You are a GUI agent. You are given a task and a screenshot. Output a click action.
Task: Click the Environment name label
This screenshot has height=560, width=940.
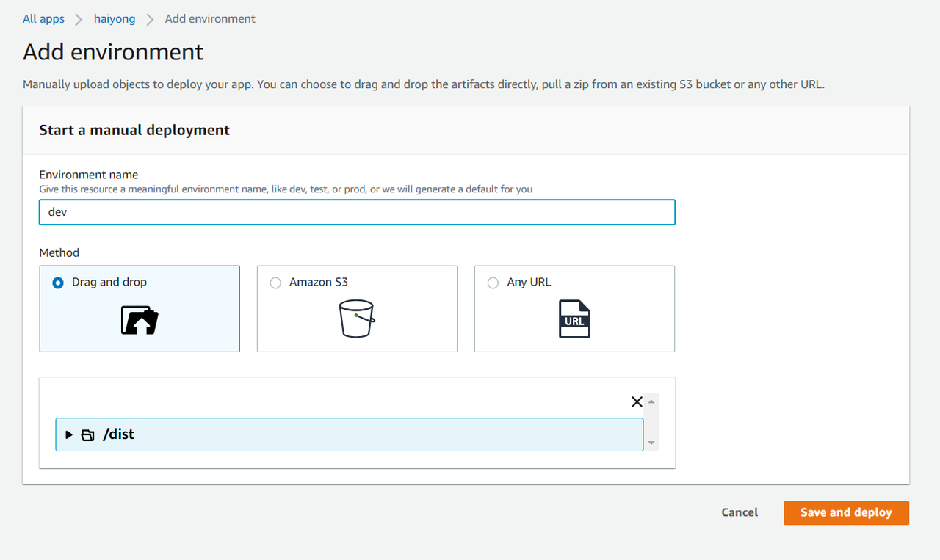point(89,175)
